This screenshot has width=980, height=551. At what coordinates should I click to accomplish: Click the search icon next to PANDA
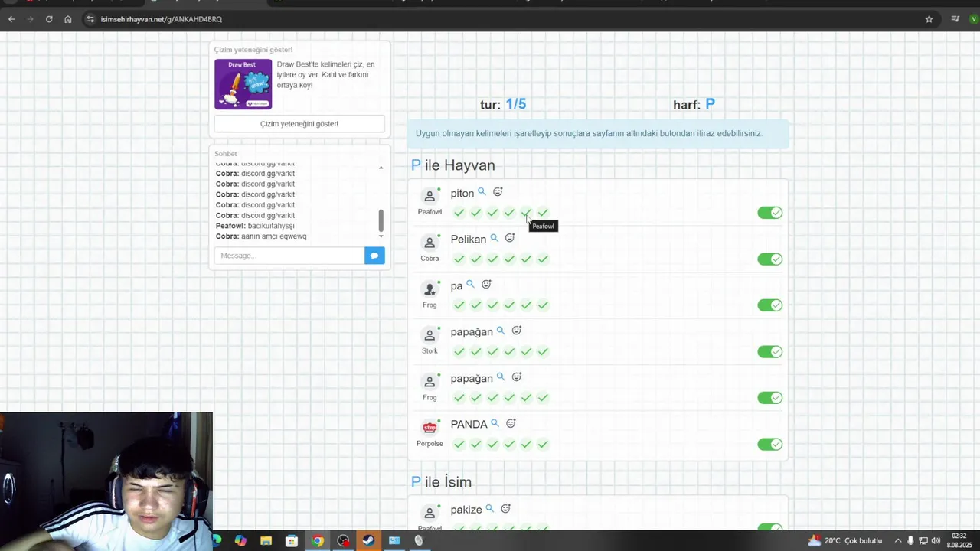495,423
